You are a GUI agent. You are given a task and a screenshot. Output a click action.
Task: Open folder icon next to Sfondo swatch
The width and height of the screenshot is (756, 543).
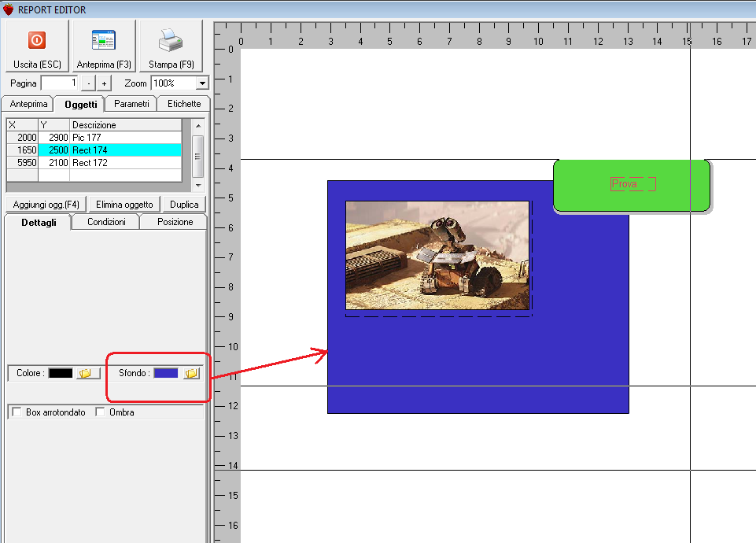click(x=191, y=373)
